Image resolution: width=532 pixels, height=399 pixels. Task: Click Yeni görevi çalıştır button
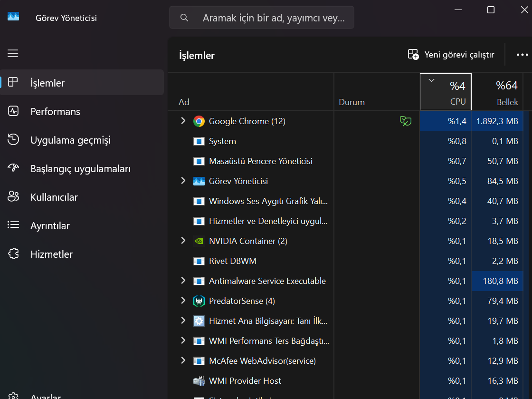[x=451, y=54]
